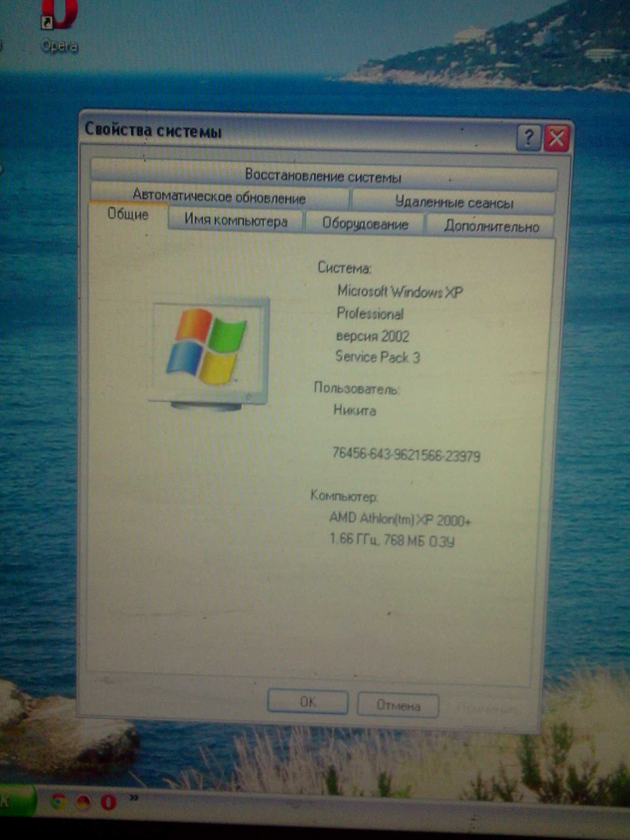Click the Система: heading
Image resolution: width=630 pixels, height=840 pixels.
click(x=345, y=268)
